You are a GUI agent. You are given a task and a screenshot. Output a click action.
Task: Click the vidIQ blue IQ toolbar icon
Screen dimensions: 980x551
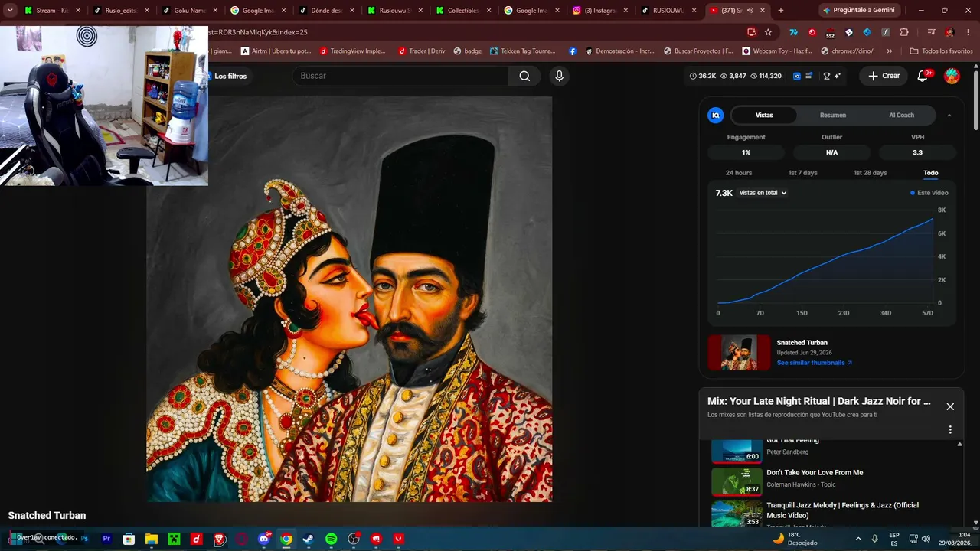click(797, 76)
